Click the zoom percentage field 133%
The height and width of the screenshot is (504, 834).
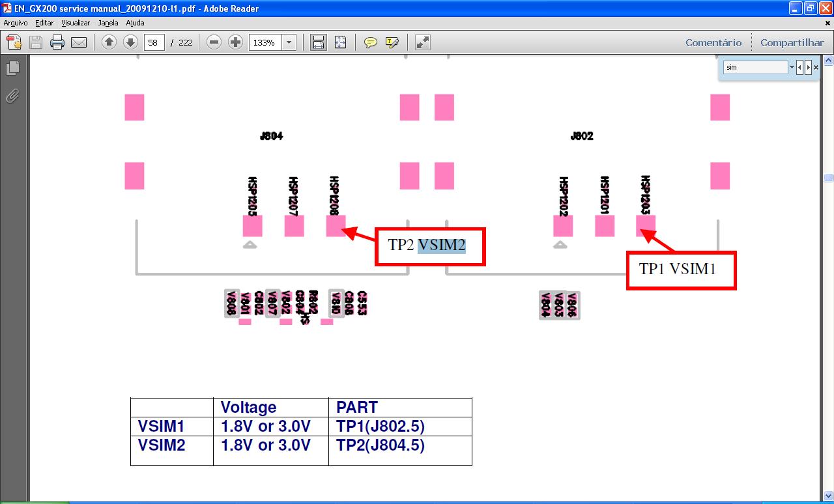tap(265, 42)
